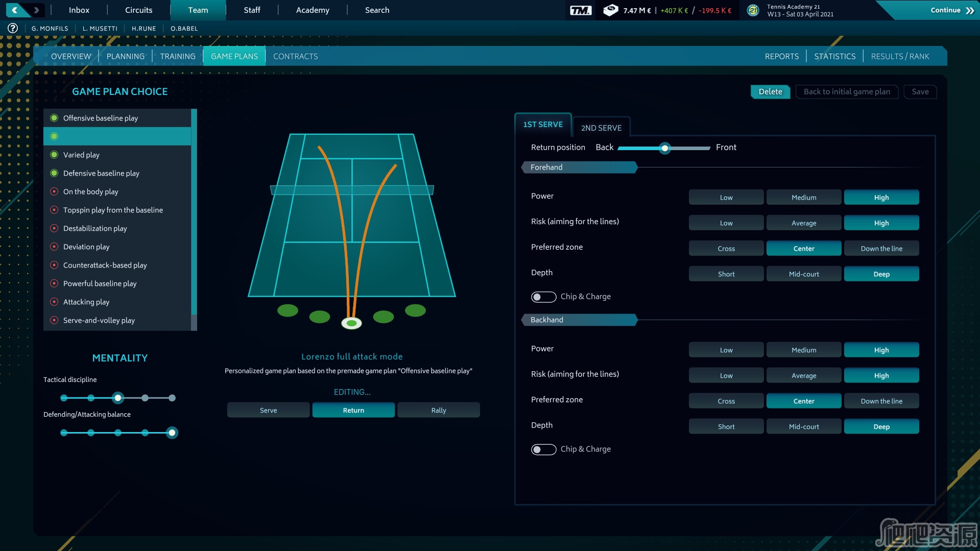Open the Tennis Academy 21 club badge
The image size is (980, 551).
(753, 10)
